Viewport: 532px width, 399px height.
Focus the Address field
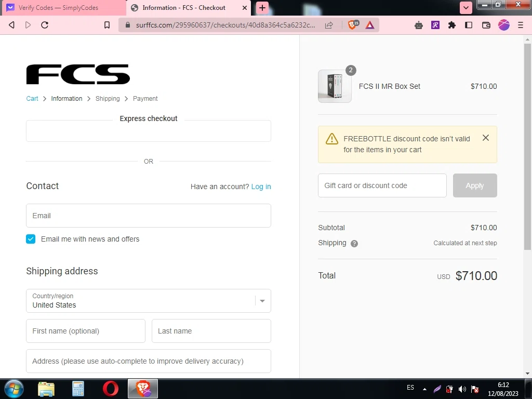(148, 361)
